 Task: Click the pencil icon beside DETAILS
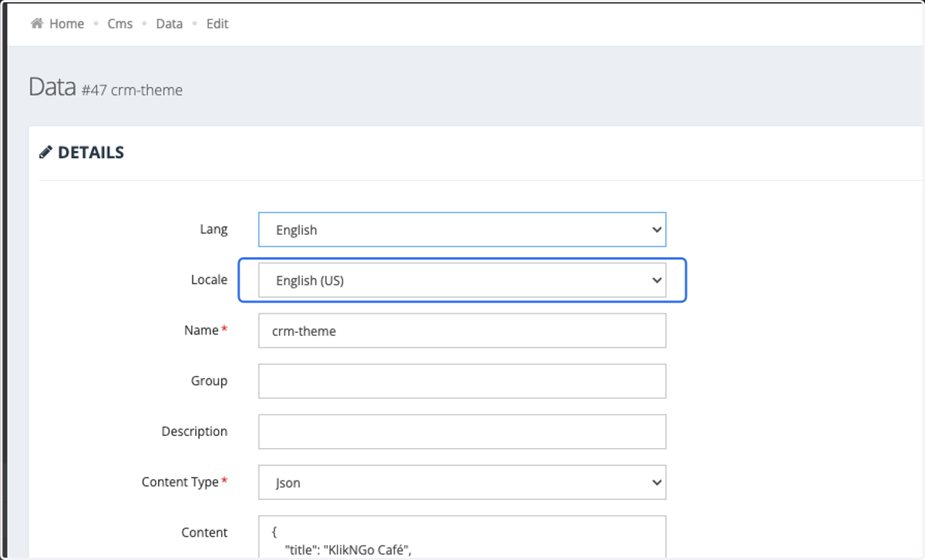pyautogui.click(x=46, y=153)
